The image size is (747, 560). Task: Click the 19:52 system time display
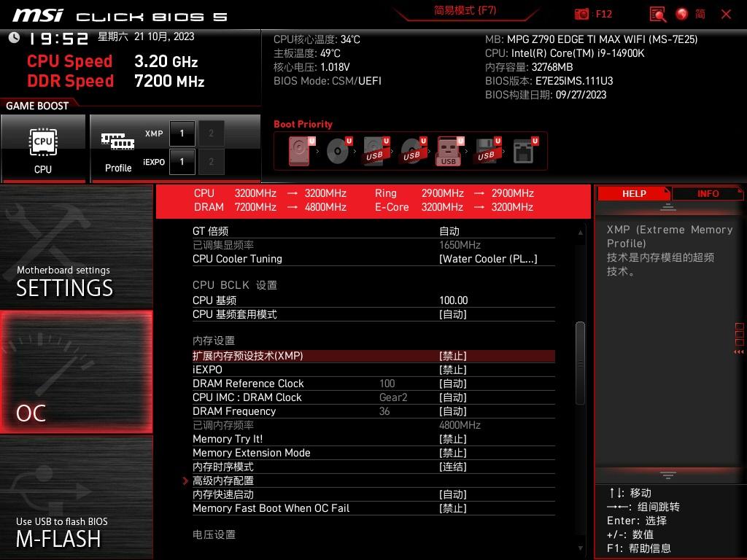tap(58, 38)
